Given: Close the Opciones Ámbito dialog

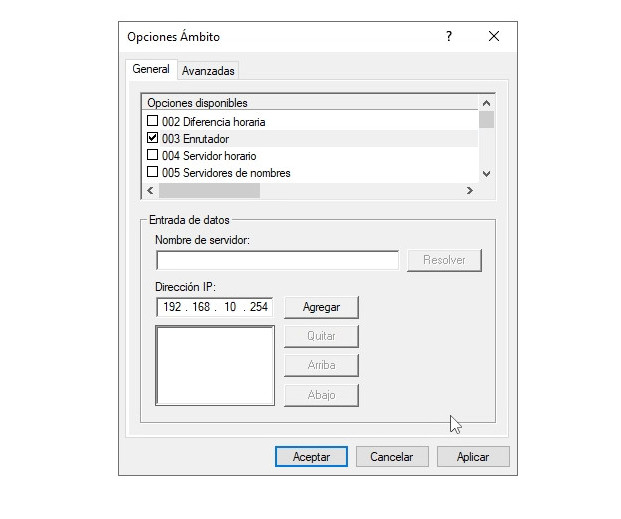Looking at the screenshot, I should [493, 36].
